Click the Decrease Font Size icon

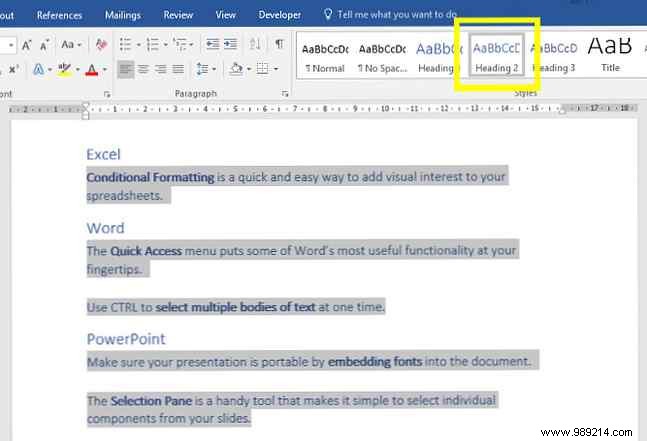click(x=44, y=45)
